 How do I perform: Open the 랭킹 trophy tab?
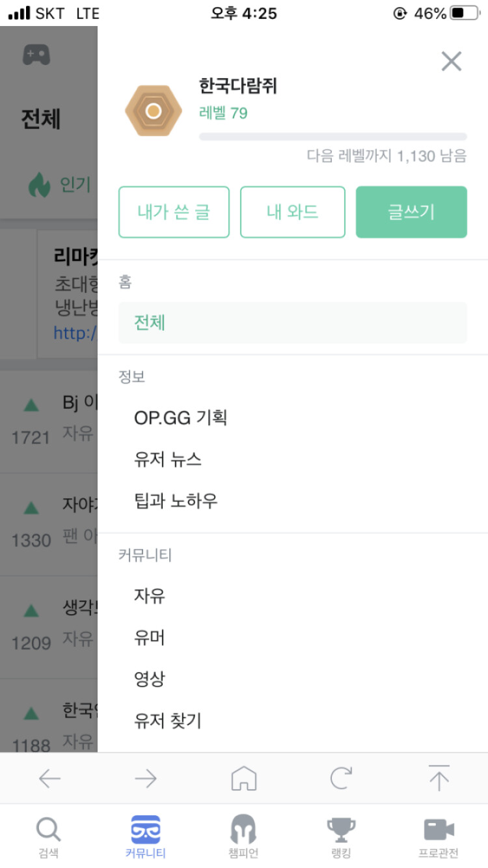click(341, 837)
